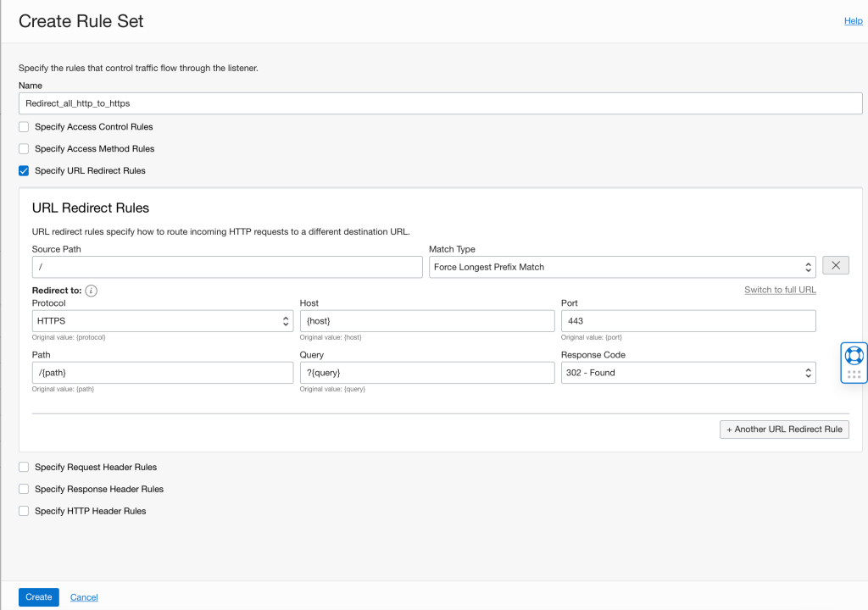Enable Specify Access Method Rules checkbox

click(24, 149)
